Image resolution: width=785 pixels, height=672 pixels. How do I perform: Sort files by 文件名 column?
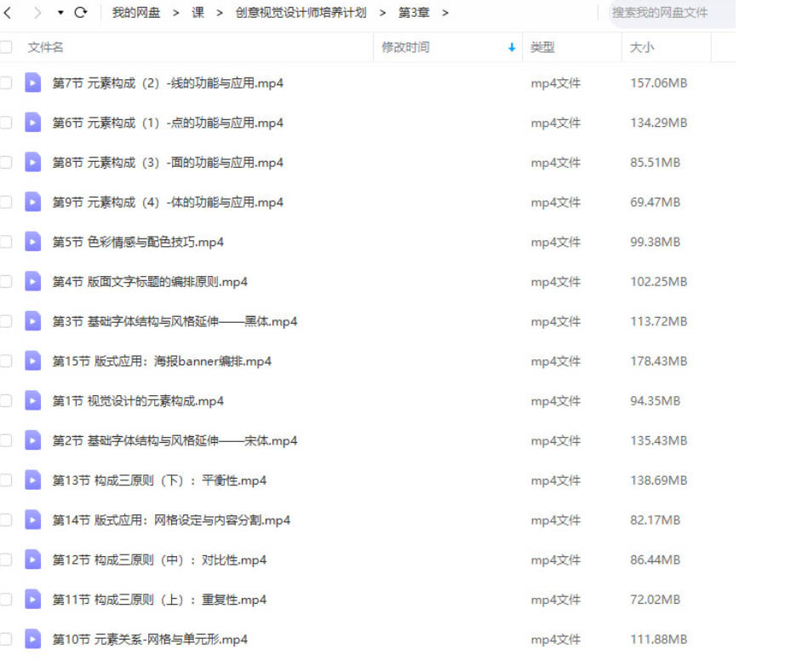pos(45,47)
